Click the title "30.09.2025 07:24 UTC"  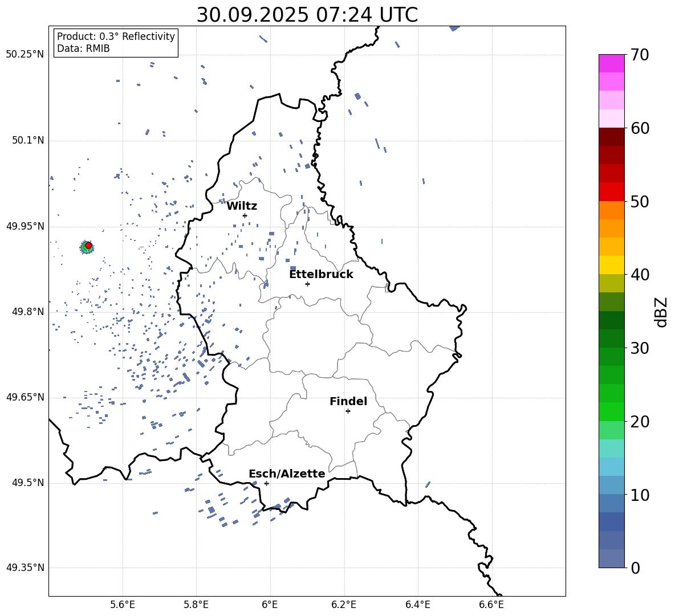[x=307, y=15]
